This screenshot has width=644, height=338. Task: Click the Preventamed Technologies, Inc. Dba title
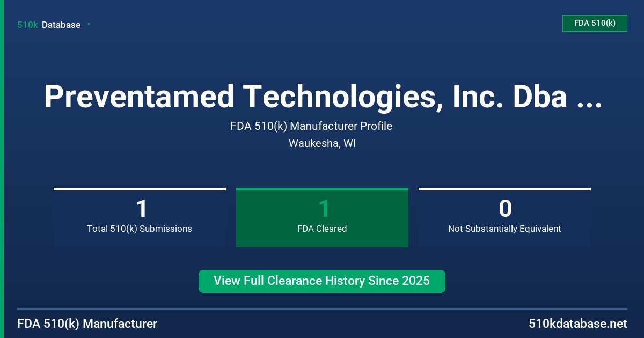pos(322,97)
